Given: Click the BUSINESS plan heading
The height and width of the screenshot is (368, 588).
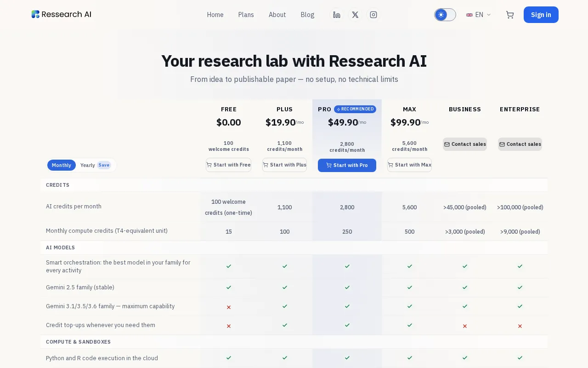Looking at the screenshot, I should [x=465, y=109].
